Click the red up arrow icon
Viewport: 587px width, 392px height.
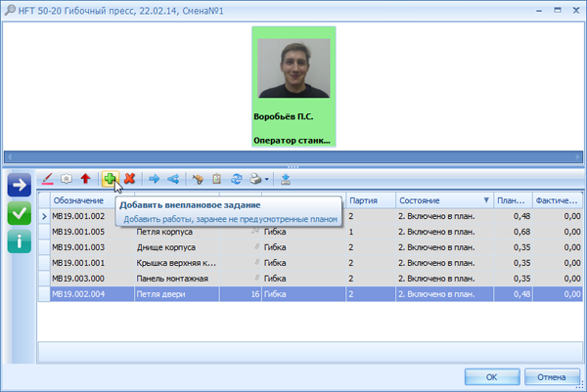85,179
